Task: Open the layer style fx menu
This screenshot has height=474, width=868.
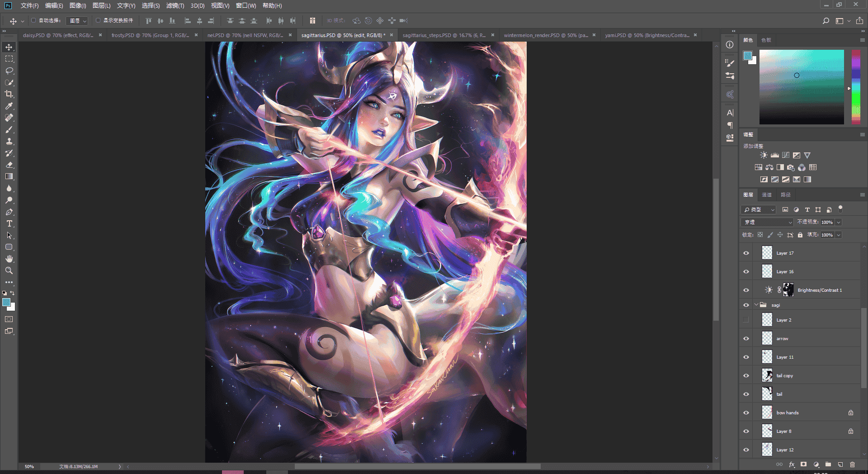Action: click(x=792, y=465)
